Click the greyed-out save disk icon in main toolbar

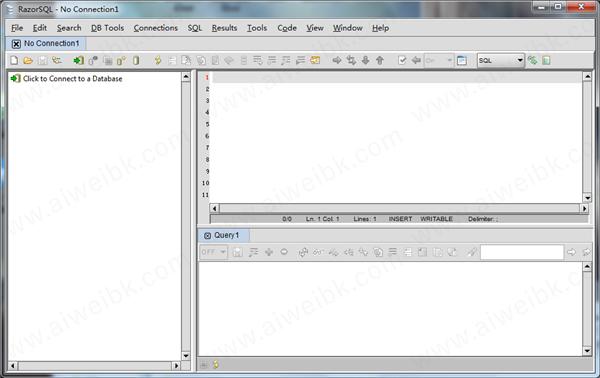click(x=42, y=60)
